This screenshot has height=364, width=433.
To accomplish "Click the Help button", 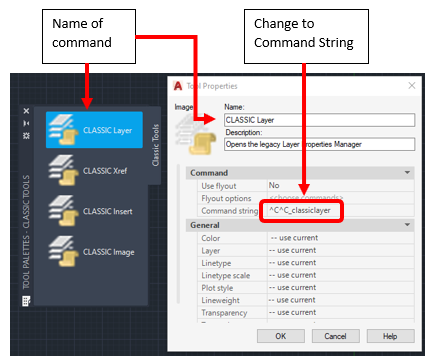I will tap(390, 336).
